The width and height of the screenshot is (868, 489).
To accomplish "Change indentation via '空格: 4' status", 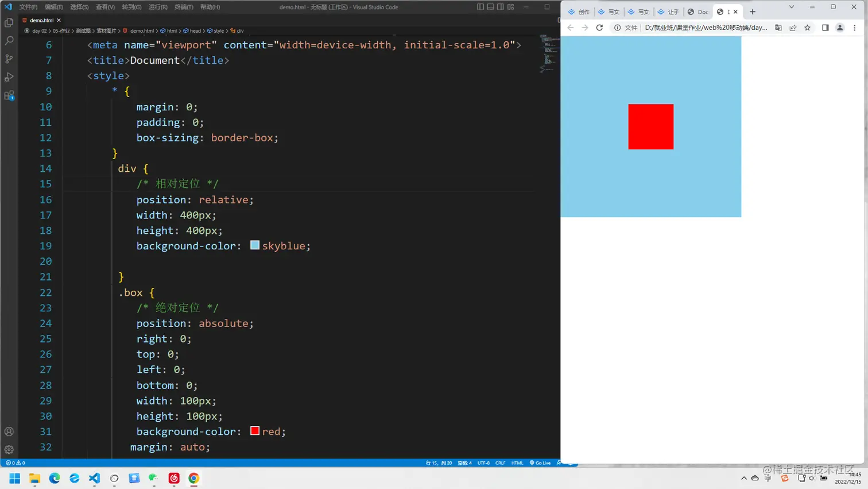I will pos(464,463).
